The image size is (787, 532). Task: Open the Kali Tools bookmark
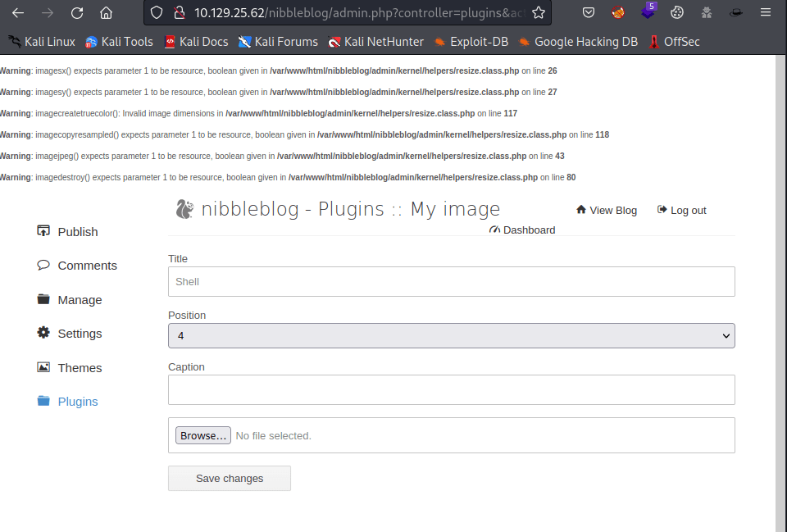[118, 41]
